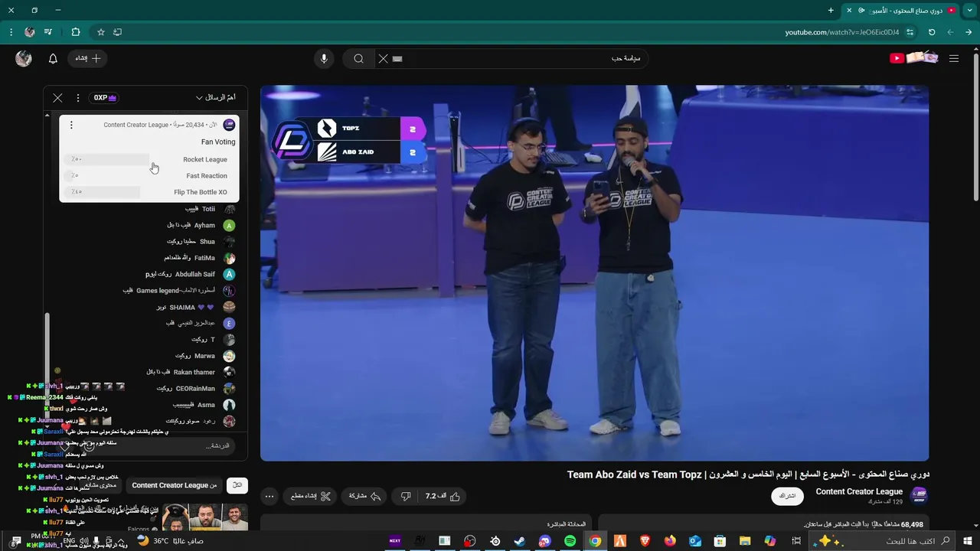980x551 pixels.
Task: Open the YouTube hamburger guide menu
Action: pyautogui.click(x=954, y=58)
